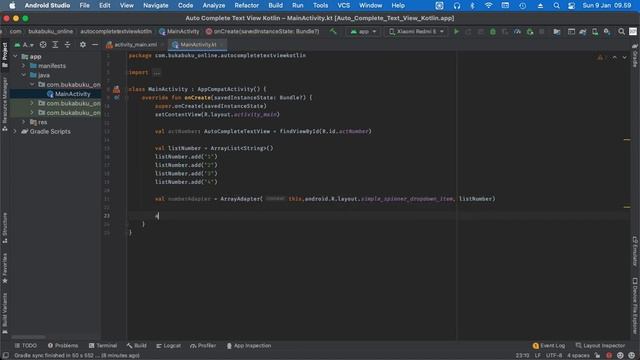Click the Search Everywhere magnifier icon
Image resolution: width=640 pixels, height=360 pixels.
(x=621, y=31)
